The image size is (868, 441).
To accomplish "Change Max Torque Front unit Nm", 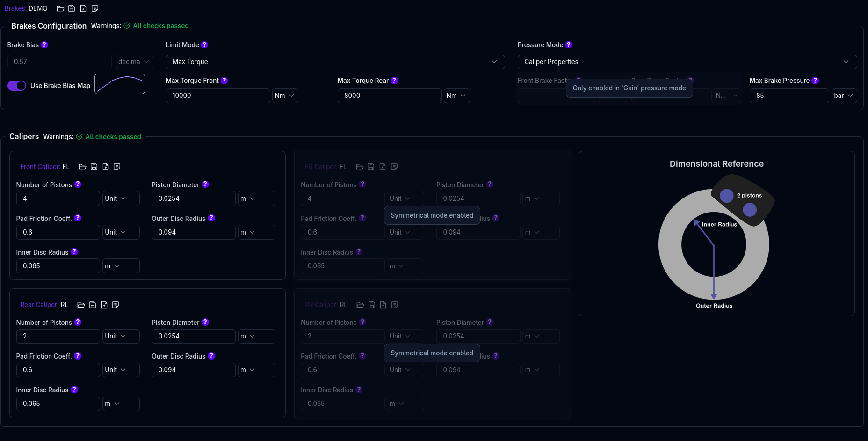I will coord(285,96).
